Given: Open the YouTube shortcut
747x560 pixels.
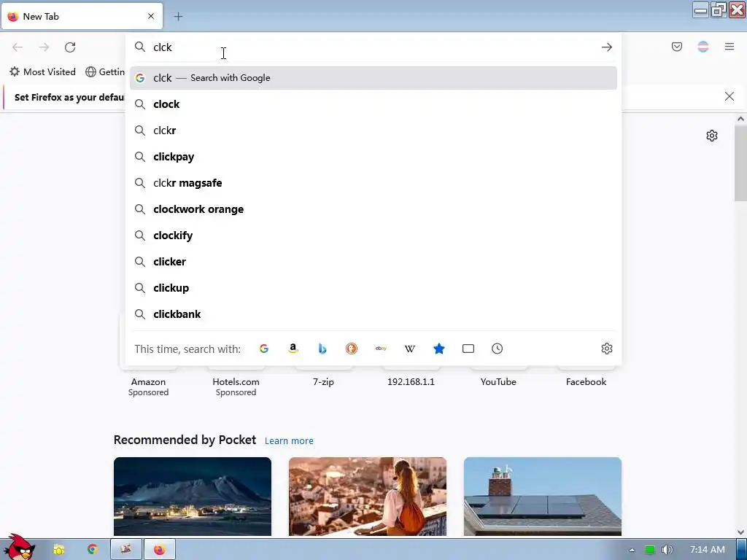Looking at the screenshot, I should pos(498,382).
